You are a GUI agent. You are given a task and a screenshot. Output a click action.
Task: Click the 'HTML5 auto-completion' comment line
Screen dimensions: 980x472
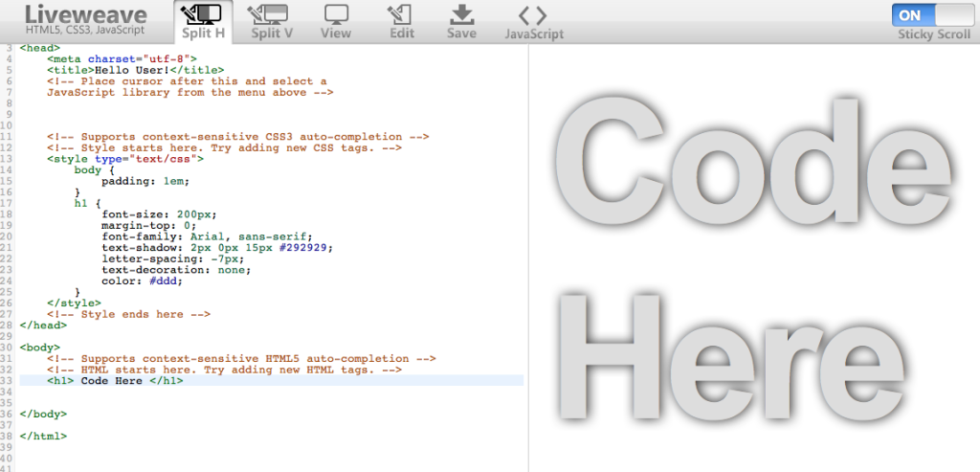point(241,359)
